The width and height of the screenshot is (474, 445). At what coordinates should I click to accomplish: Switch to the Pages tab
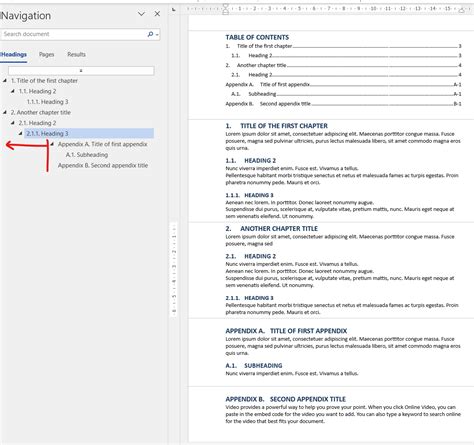[46, 54]
